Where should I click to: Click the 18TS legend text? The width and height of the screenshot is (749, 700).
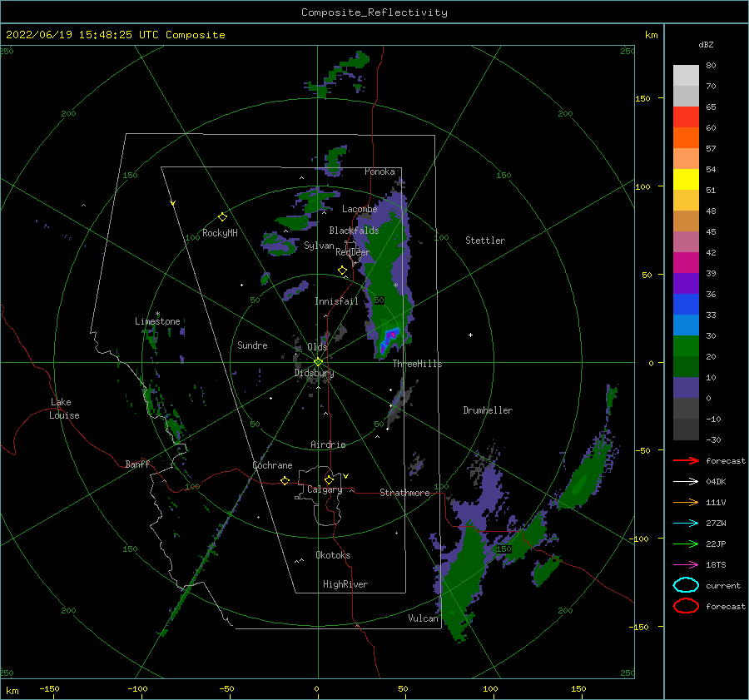tap(716, 565)
